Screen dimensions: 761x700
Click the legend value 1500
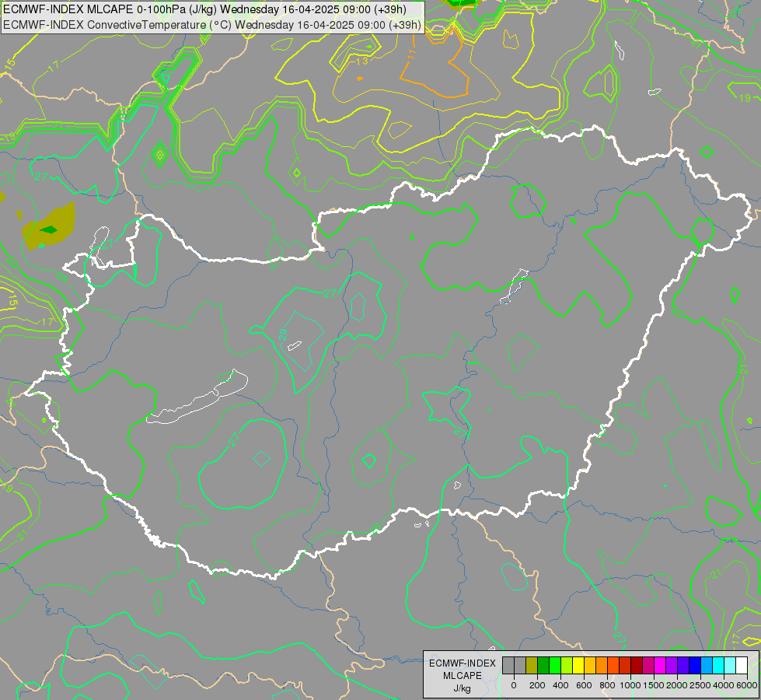click(x=654, y=685)
